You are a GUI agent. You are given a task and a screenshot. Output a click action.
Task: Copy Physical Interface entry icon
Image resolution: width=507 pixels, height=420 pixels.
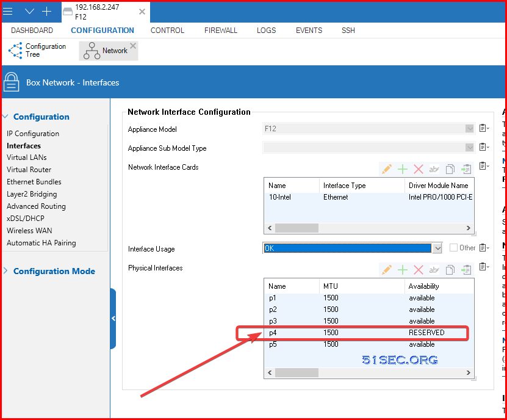click(x=450, y=270)
